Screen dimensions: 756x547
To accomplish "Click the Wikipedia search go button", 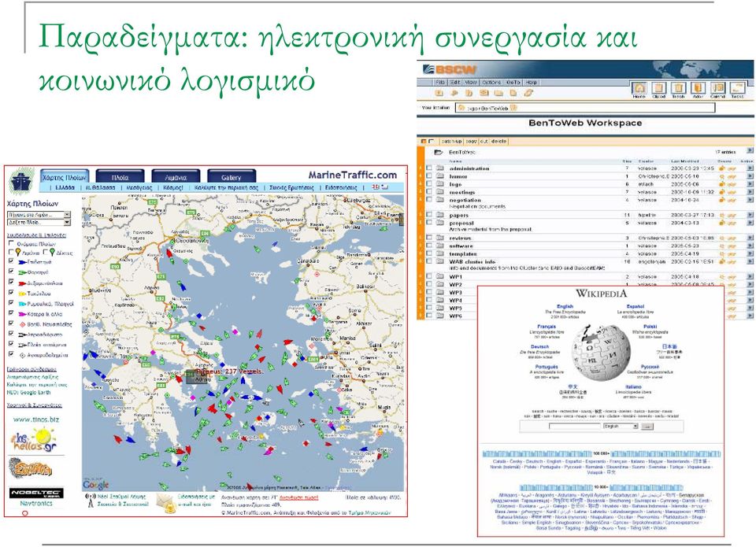I will (647, 427).
